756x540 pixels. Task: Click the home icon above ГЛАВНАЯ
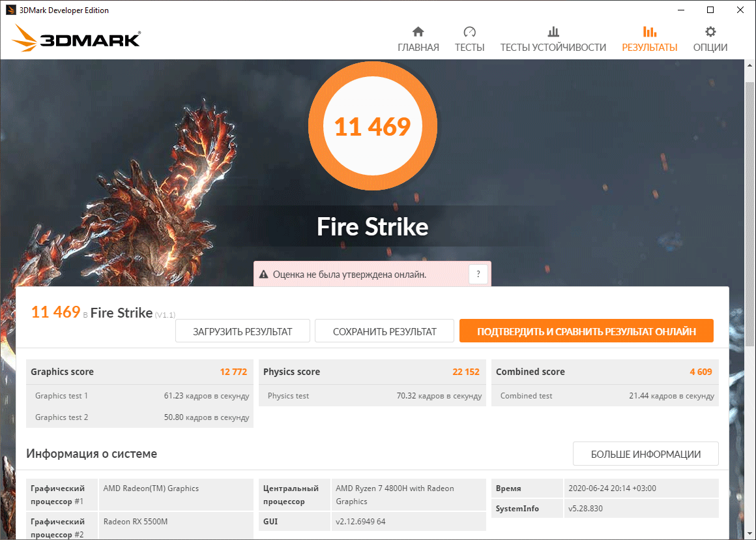[418, 32]
